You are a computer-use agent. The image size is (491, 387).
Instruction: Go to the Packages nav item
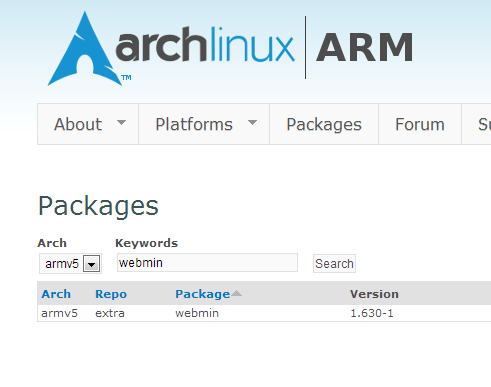pos(324,124)
